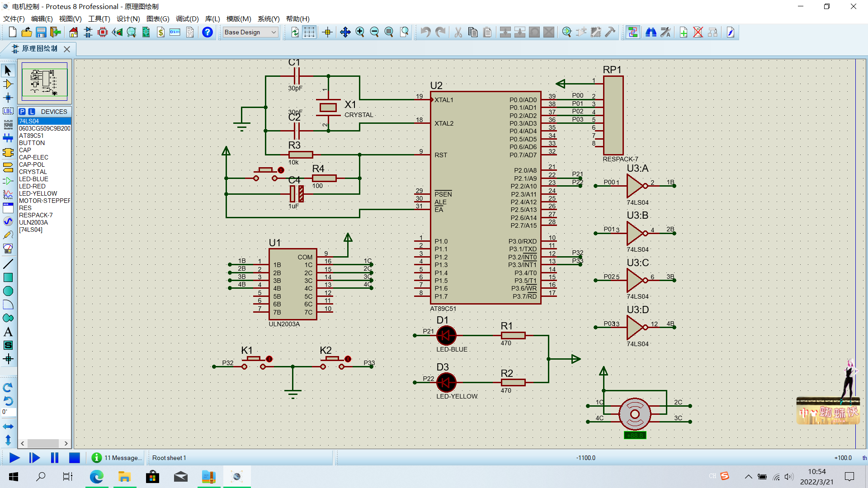
Task: Click the P pick devices button
Action: [22, 112]
